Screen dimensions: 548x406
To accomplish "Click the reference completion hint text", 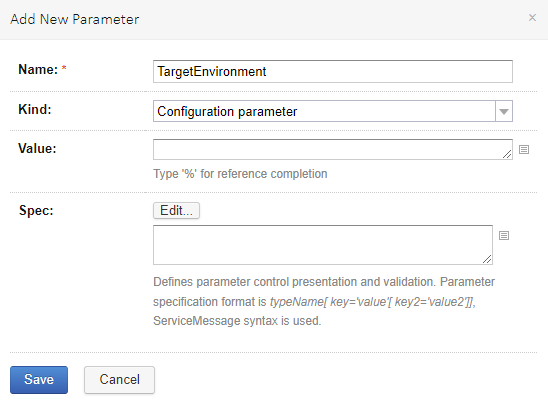I will click(x=240, y=174).
